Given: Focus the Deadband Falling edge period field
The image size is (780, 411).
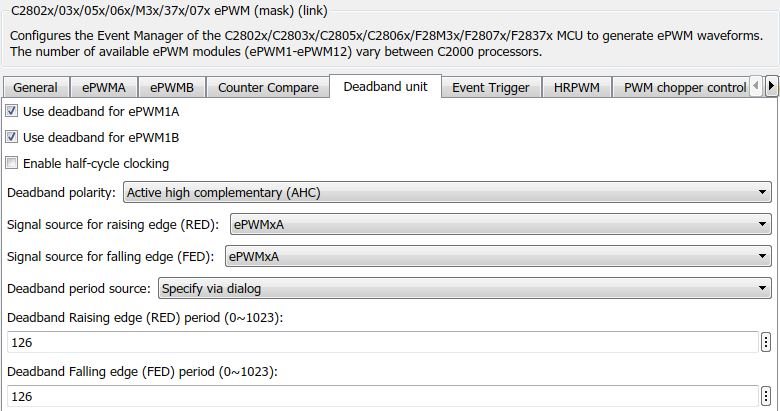Looking at the screenshot, I should point(380,397).
